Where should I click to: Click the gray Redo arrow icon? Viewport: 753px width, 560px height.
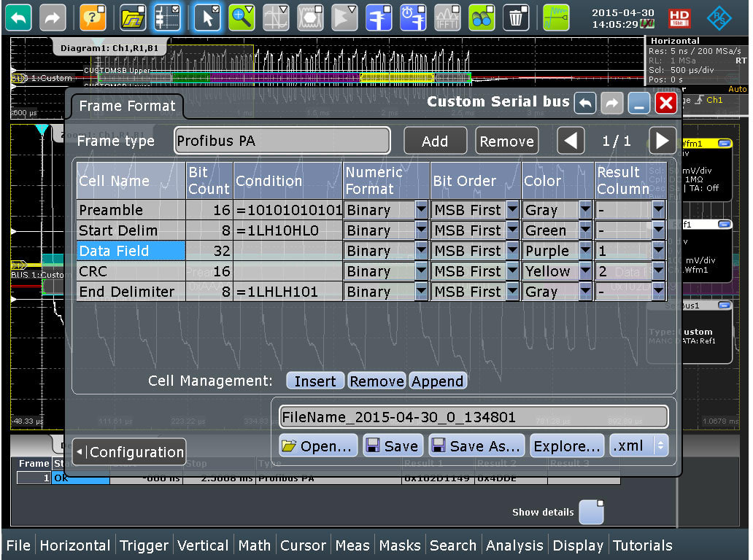pyautogui.click(x=53, y=17)
